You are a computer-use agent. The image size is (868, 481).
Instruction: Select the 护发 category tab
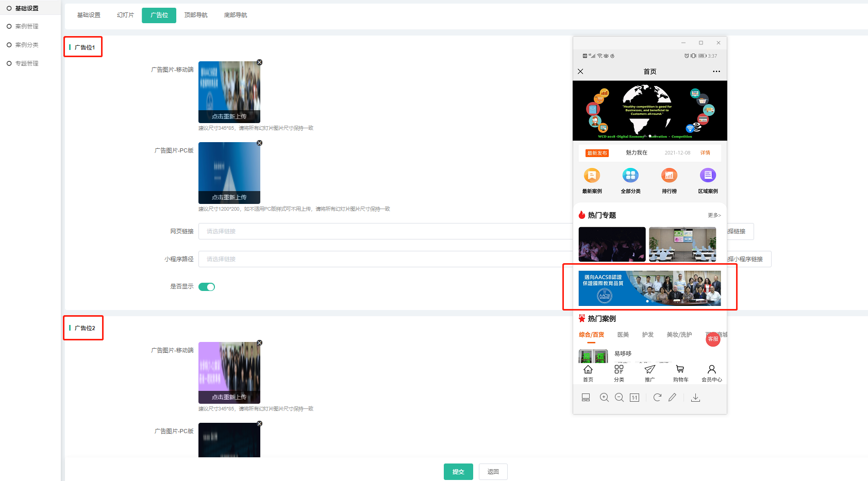pyautogui.click(x=648, y=335)
